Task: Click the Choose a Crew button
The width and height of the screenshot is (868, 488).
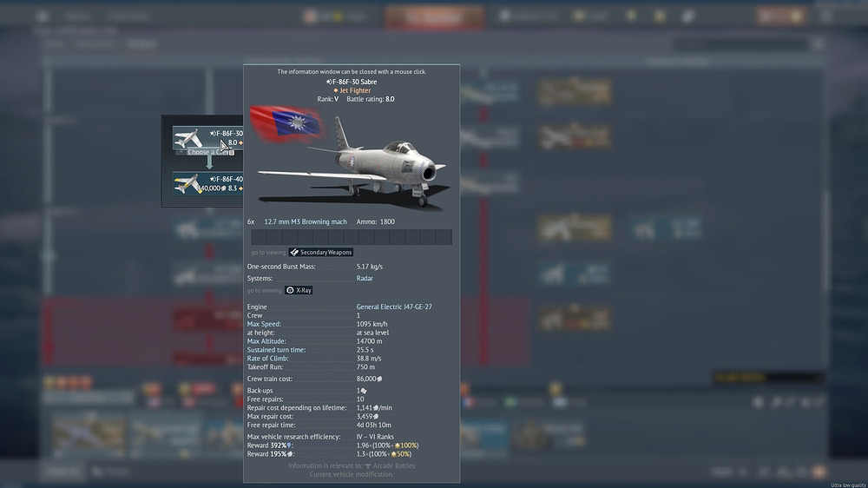Action: 209,152
